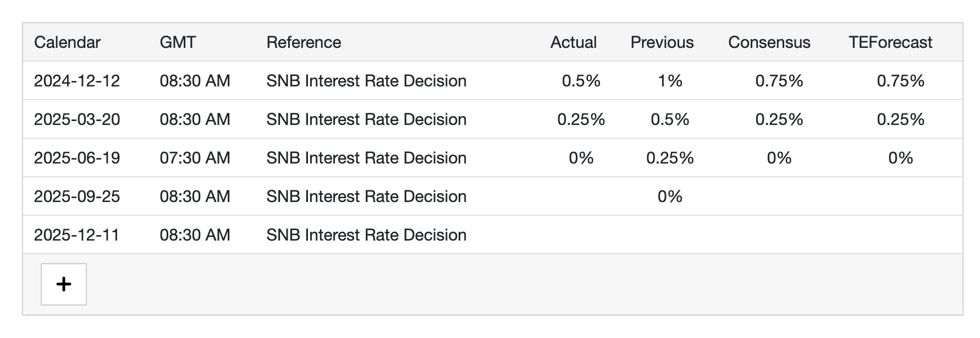Open the 2025-03-20 calendar date
This screenshot has height=338, width=980.
77,119
